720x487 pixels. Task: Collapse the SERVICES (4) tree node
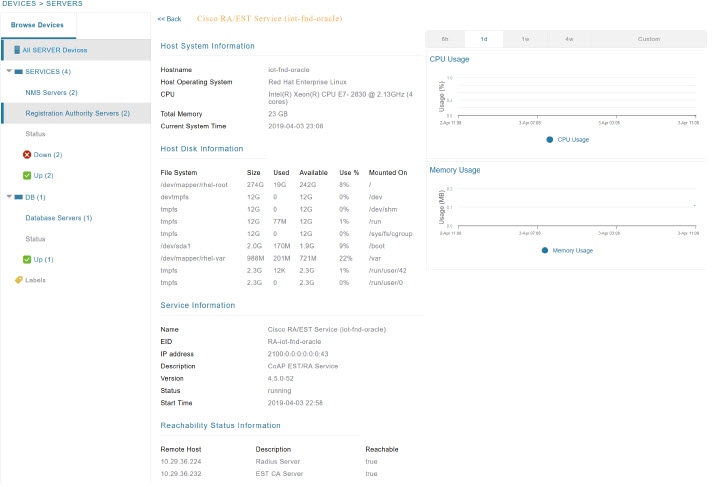[x=9, y=71]
